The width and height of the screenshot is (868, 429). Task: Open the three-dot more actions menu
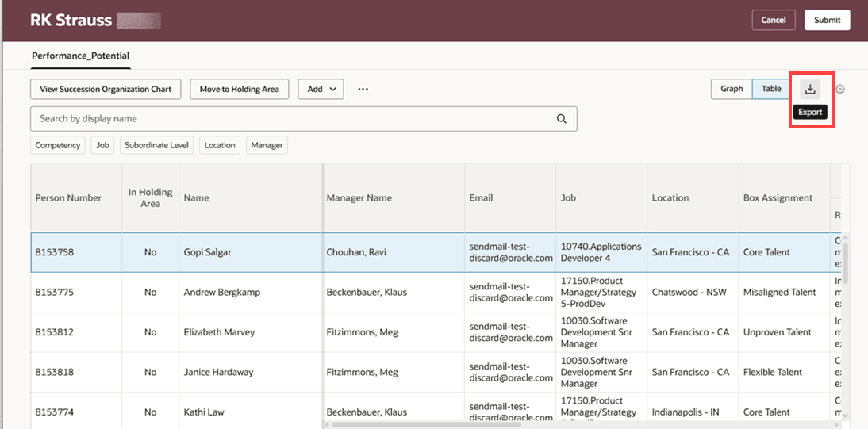363,89
